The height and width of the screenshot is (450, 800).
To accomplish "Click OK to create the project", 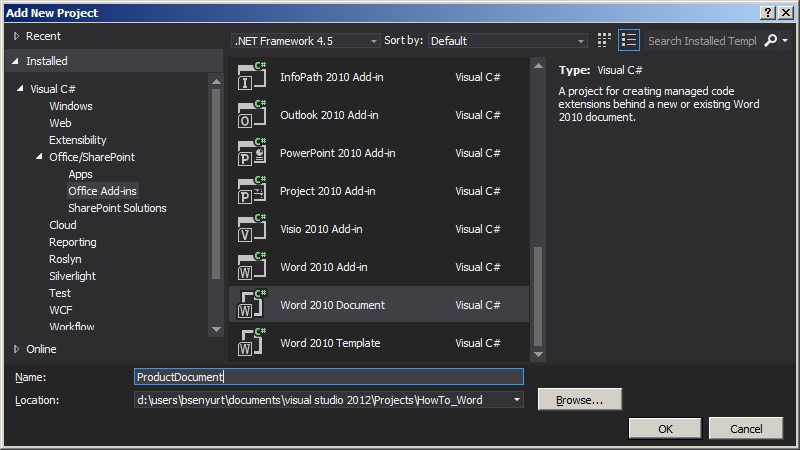I will [x=664, y=428].
